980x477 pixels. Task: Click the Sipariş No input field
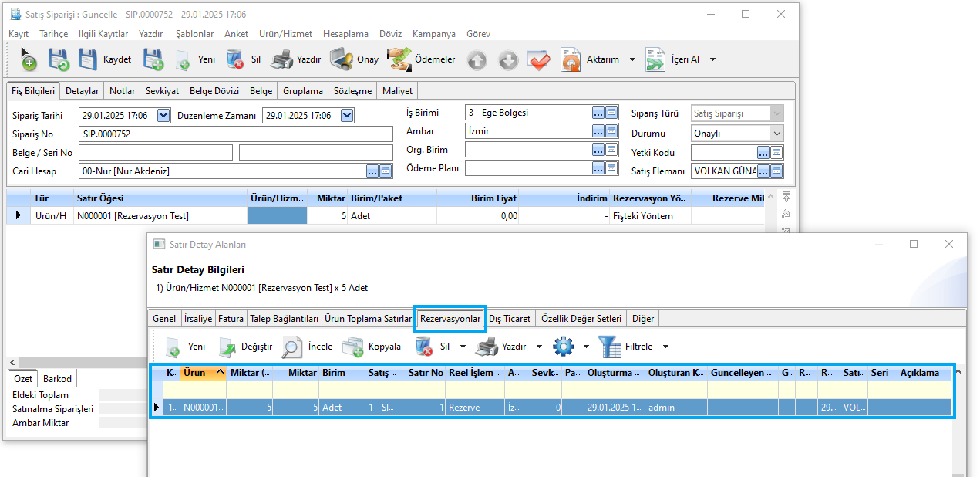235,134
